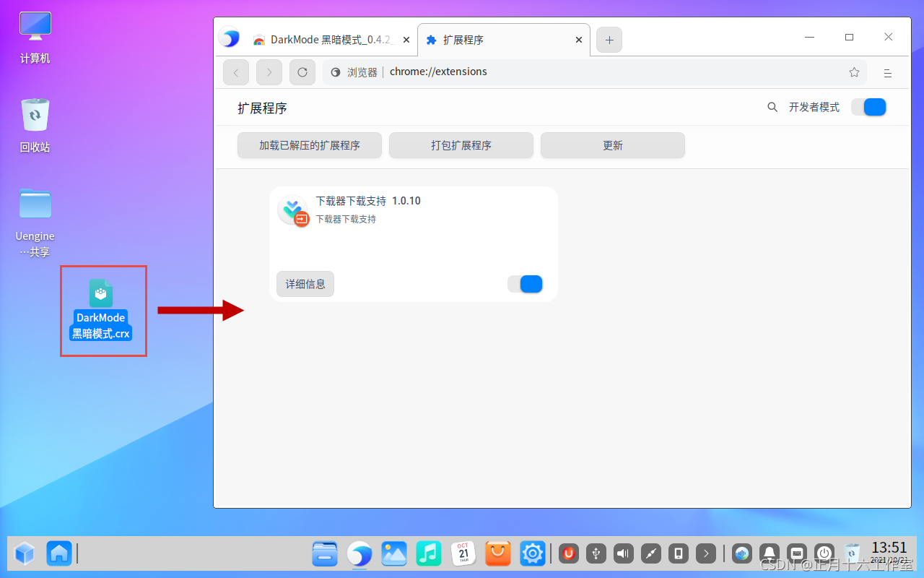Click the voice assistant tray icon
This screenshot has height=578, width=924.
click(x=742, y=554)
